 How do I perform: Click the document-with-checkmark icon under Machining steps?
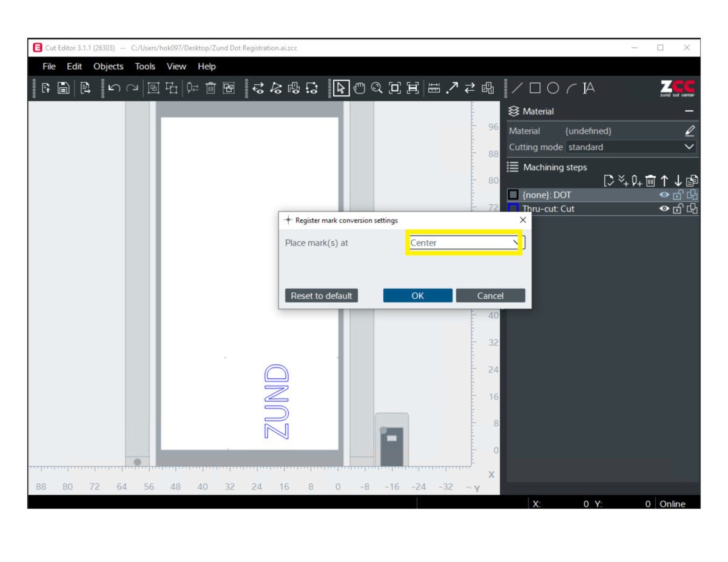click(x=609, y=180)
